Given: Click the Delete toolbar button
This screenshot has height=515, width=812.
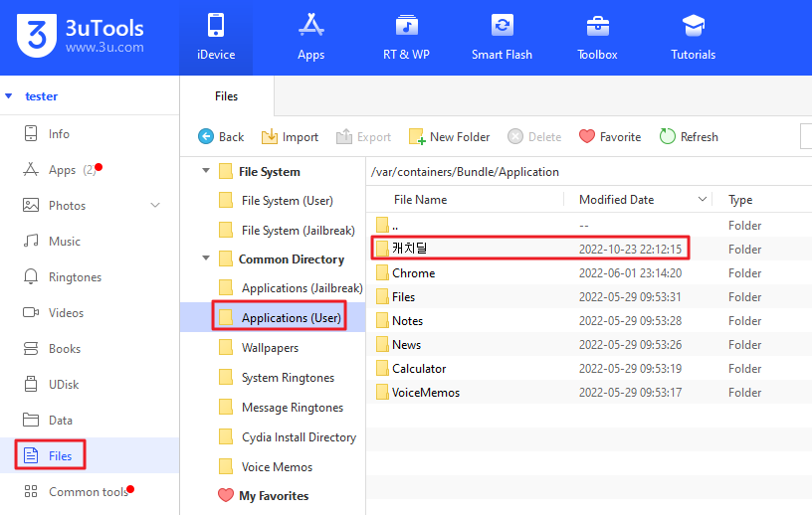Looking at the screenshot, I should point(534,136).
